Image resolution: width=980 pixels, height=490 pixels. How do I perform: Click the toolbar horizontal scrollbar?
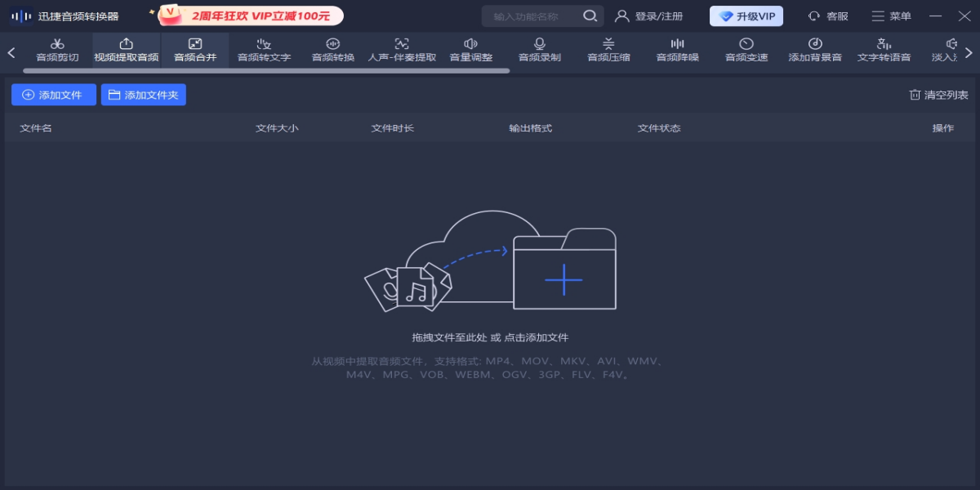(266, 71)
